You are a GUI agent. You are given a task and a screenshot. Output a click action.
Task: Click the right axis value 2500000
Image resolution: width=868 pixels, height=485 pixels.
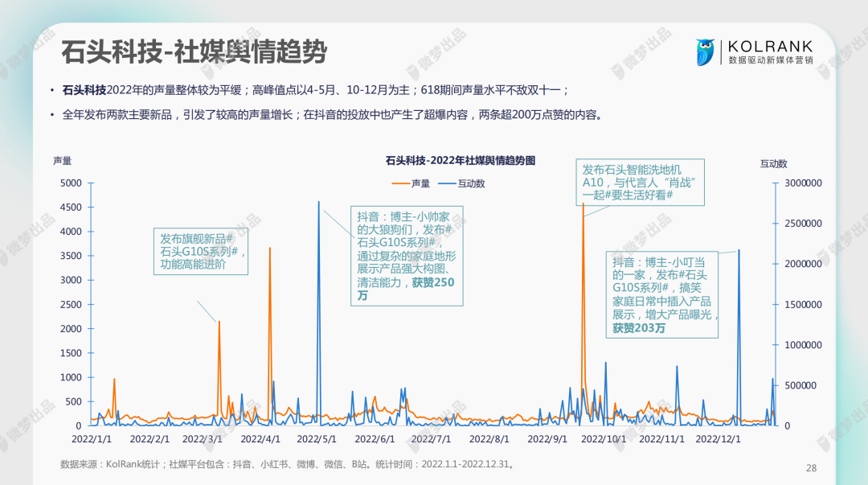[x=803, y=224]
